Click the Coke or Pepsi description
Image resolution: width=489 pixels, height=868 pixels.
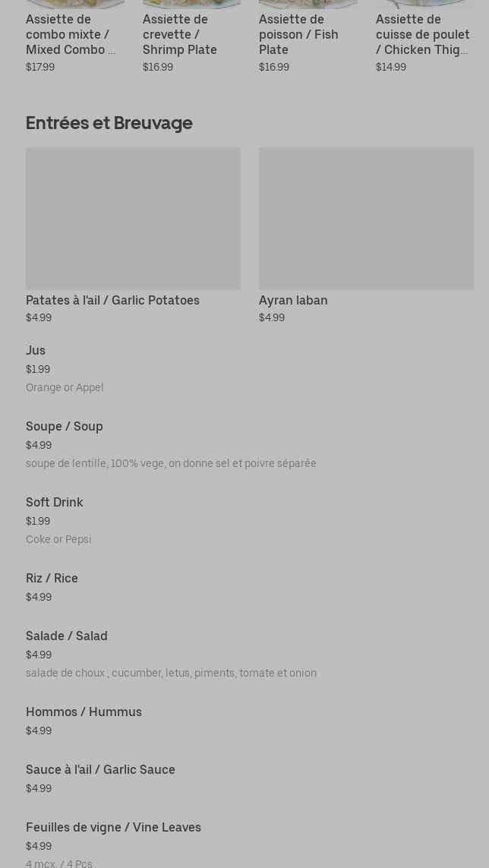click(58, 539)
